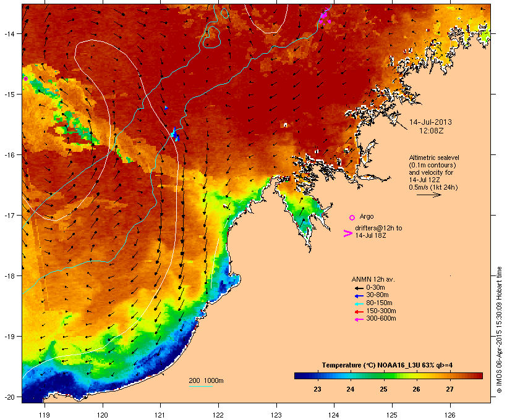
Task: Click the colorbar value 26
Action: [x=417, y=389]
